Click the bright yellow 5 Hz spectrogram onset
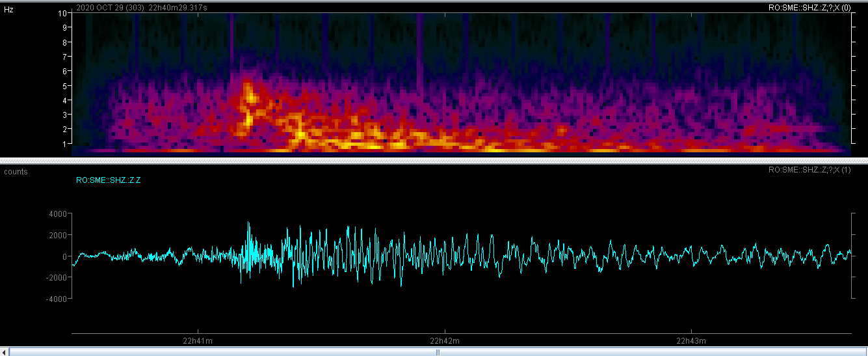The width and height of the screenshot is (868, 356). pyautogui.click(x=247, y=87)
